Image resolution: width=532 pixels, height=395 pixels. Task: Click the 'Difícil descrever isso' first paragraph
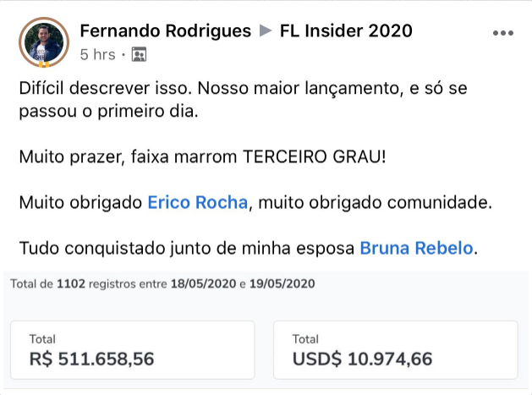point(243,100)
